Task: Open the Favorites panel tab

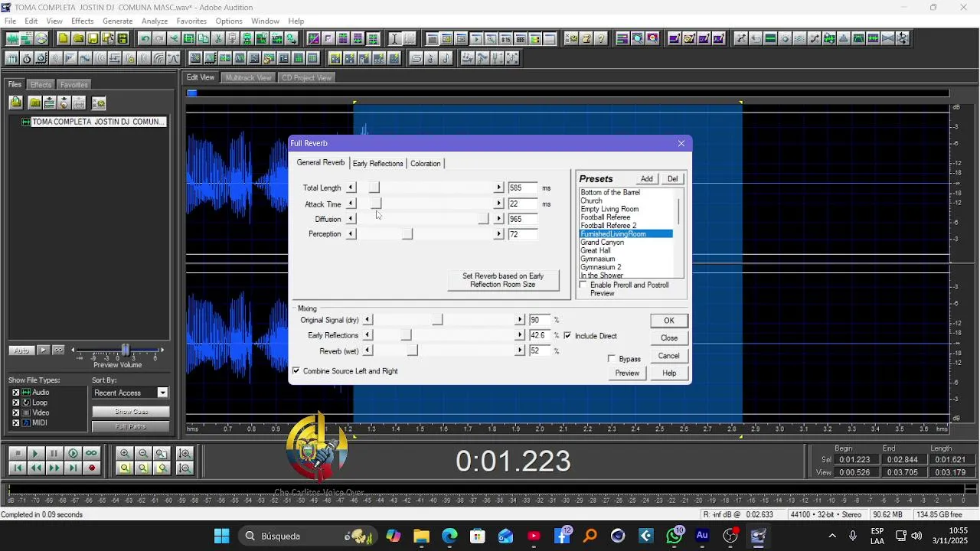Action: [x=74, y=85]
